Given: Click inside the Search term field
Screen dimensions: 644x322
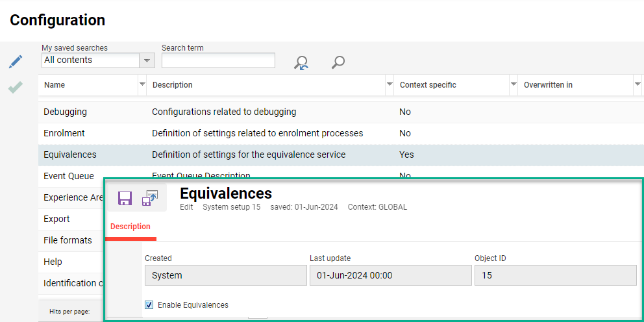Looking at the screenshot, I should (218, 60).
